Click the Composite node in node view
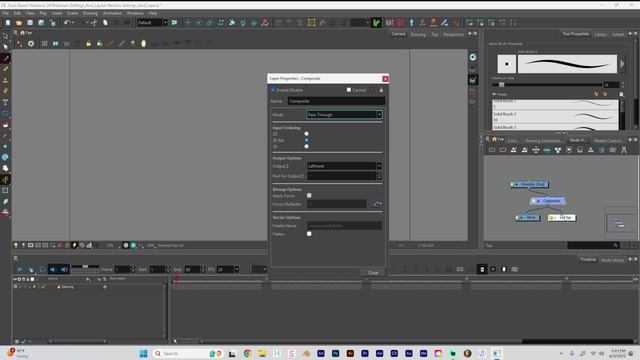Screen dimensions: 640x360 click(x=548, y=201)
